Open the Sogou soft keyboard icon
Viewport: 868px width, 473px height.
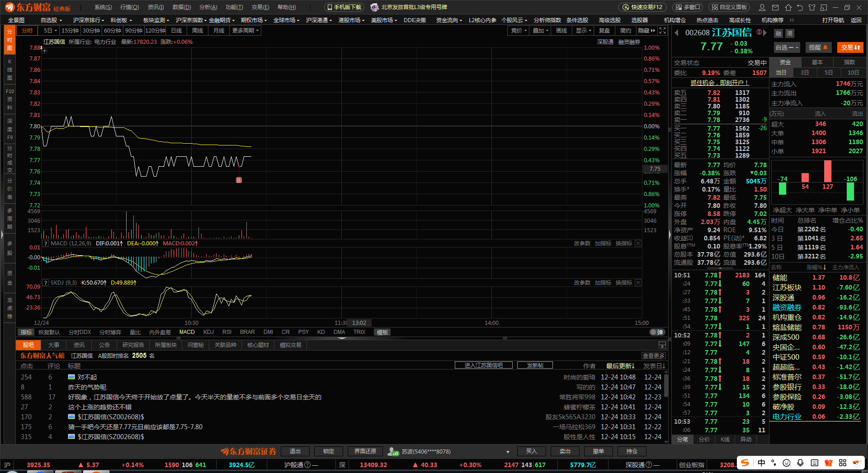[815, 463]
